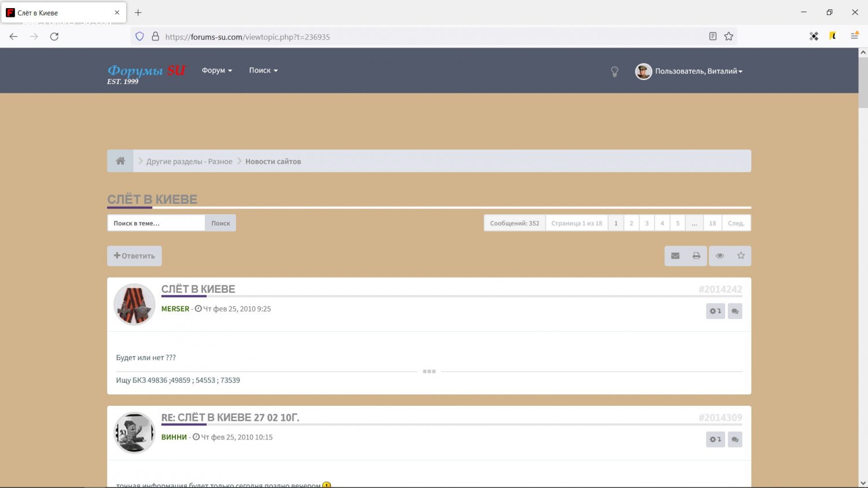Click the print topic icon
868x488 pixels.
[696, 256]
